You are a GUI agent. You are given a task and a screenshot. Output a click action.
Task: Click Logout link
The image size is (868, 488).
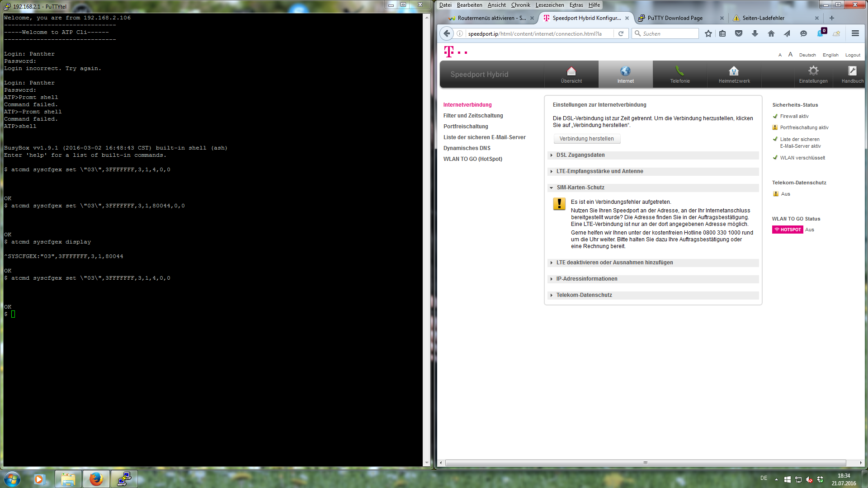[853, 55]
